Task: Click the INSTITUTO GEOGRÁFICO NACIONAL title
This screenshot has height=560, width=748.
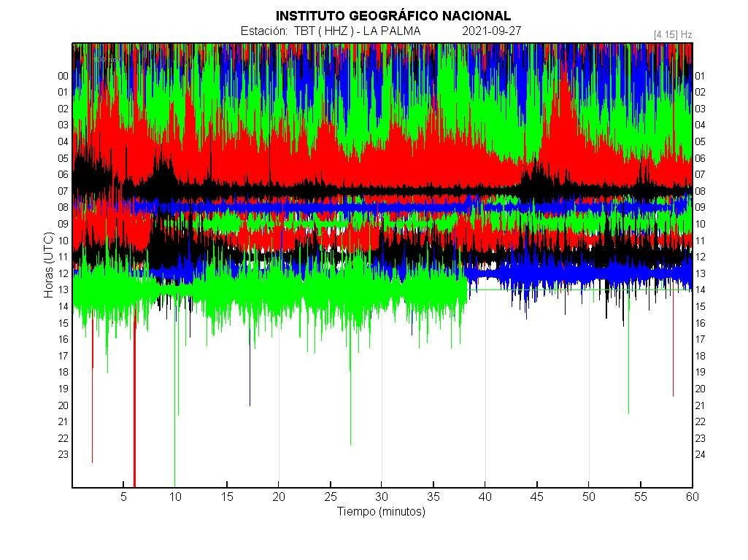Action: tap(393, 15)
